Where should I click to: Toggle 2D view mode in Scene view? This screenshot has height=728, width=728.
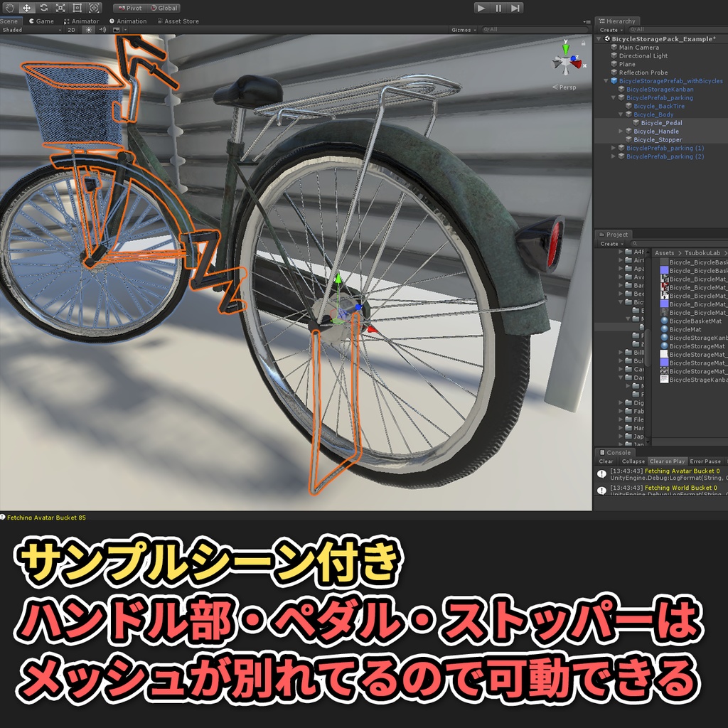pos(71,31)
